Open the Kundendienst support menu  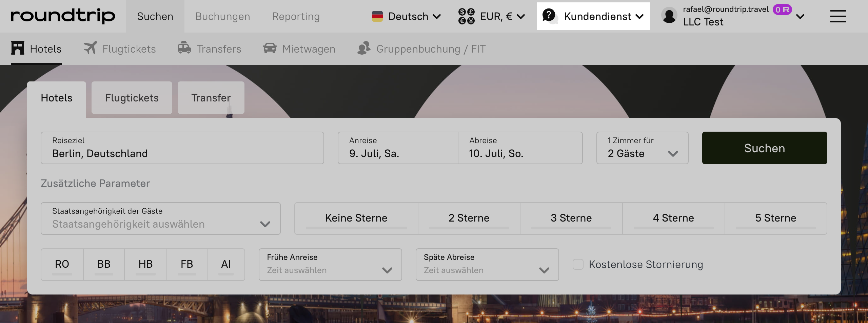(x=593, y=16)
